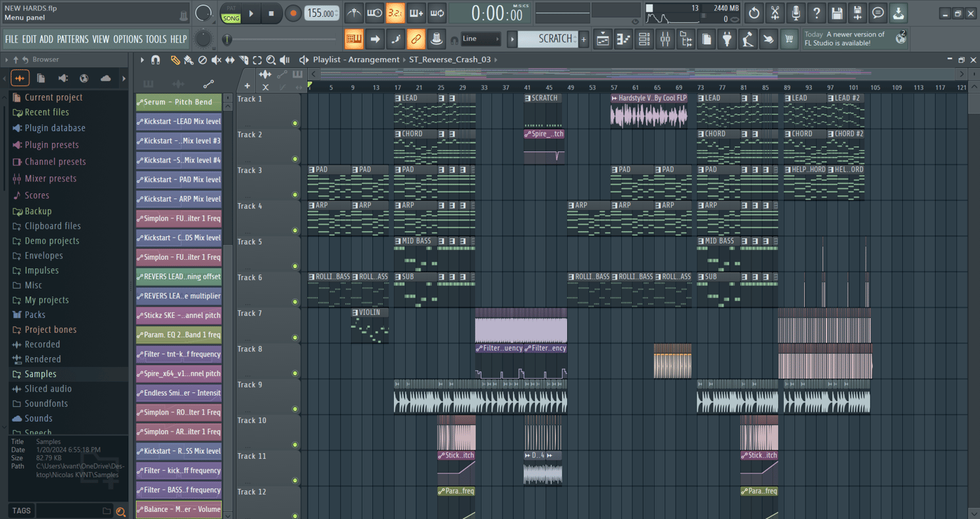Open the channel rack view button
Image resolution: width=980 pixels, height=519 pixels.
tap(644, 39)
